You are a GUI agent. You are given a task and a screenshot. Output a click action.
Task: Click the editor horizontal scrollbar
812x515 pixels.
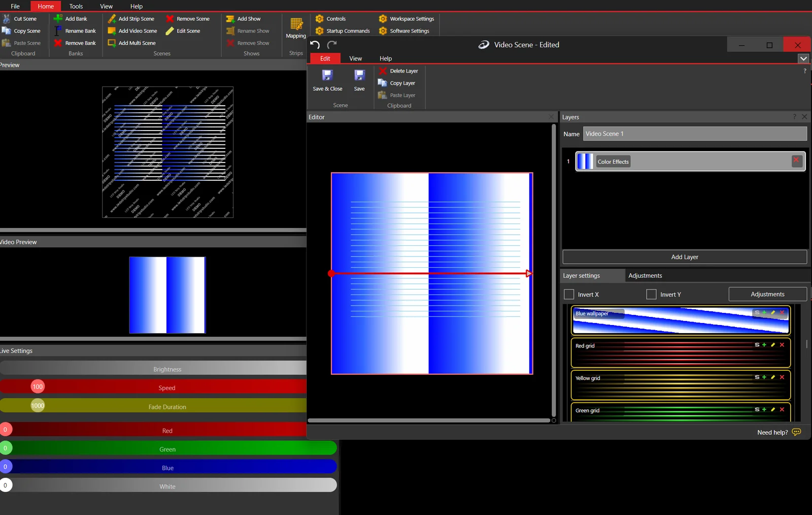pos(429,421)
